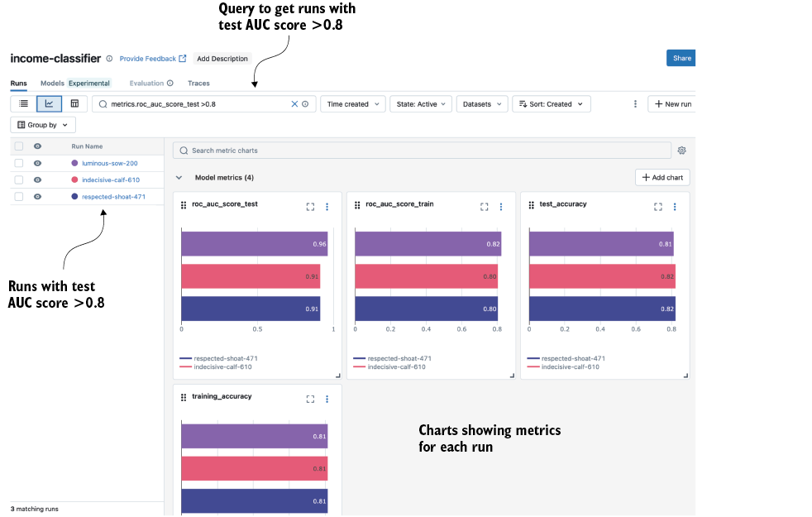Switch to the Runs tab

point(19,84)
